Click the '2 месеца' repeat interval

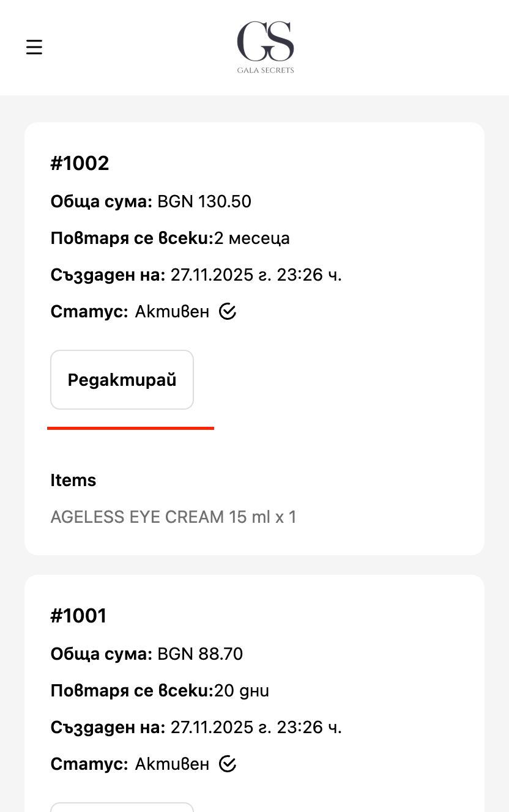(252, 238)
